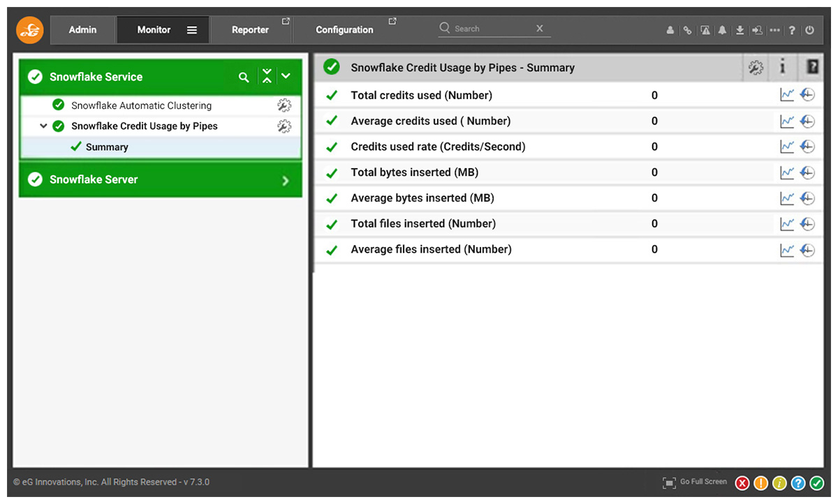Collapse Snowflake Credit Usage by Pipes tree arrow

tap(44, 126)
